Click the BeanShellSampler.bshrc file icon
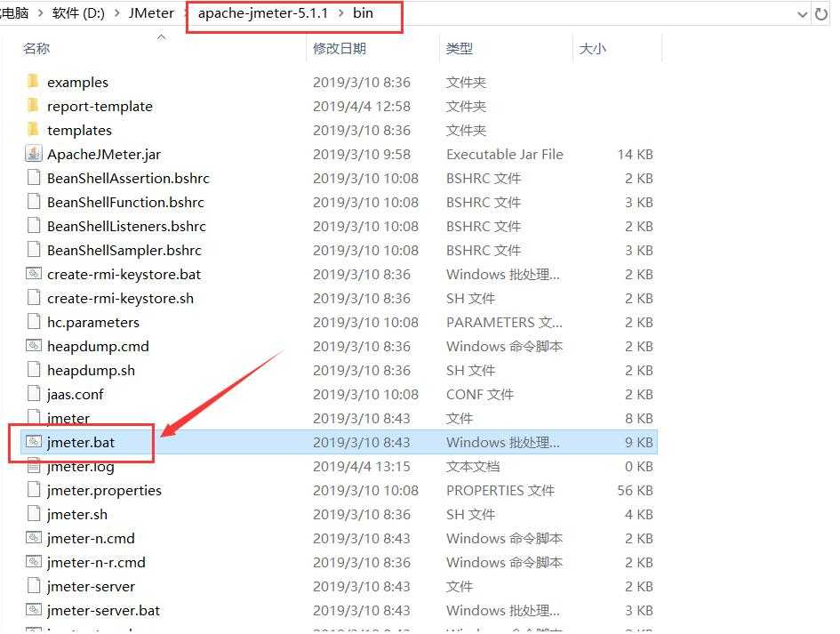 [x=34, y=250]
